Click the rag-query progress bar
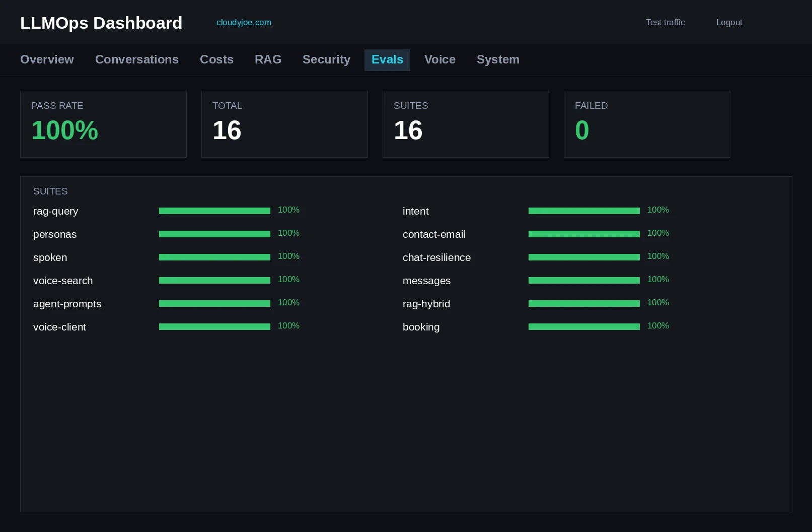This screenshot has height=532, width=812. 214,211
